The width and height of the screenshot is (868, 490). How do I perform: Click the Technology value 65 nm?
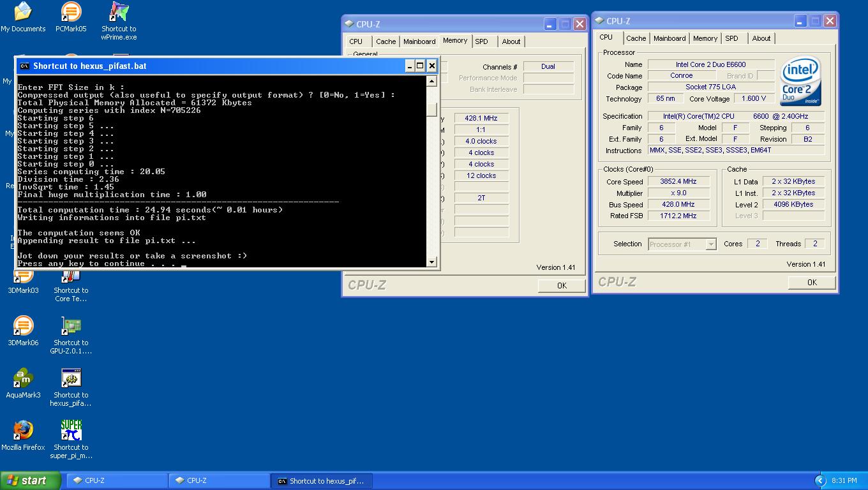click(666, 98)
